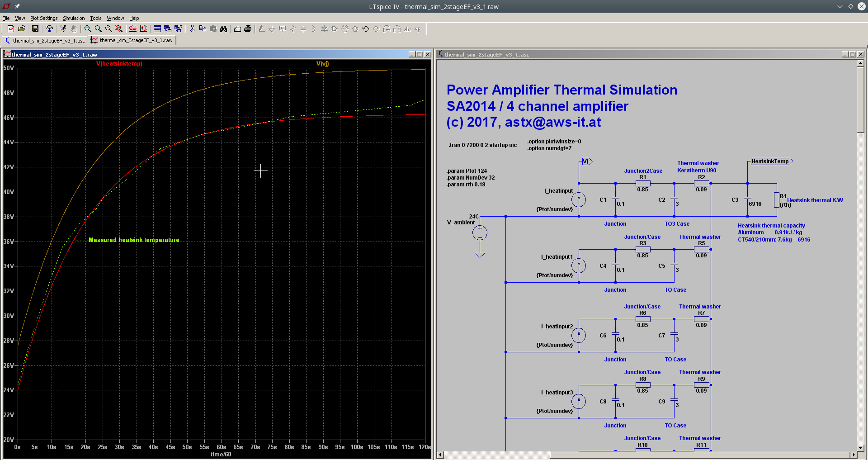Click the Autorange axes icon
The image size is (868, 460).
[x=143, y=29]
